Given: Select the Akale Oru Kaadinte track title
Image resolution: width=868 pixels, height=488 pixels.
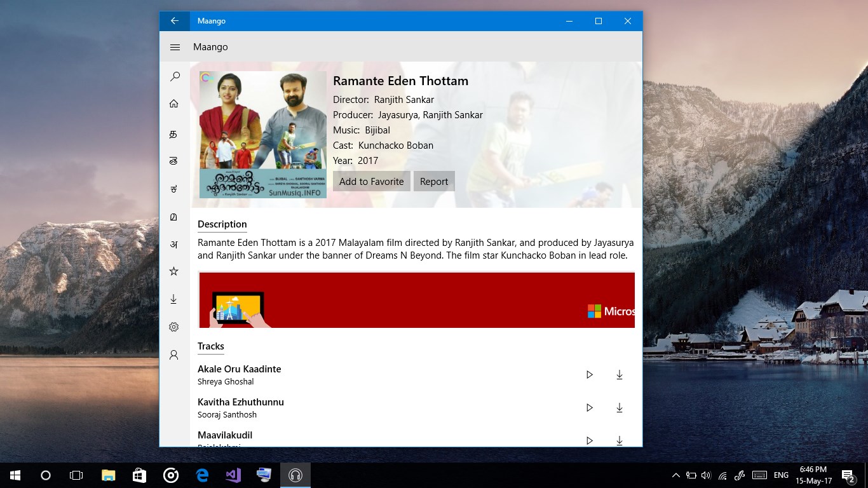Looking at the screenshot, I should (x=240, y=369).
